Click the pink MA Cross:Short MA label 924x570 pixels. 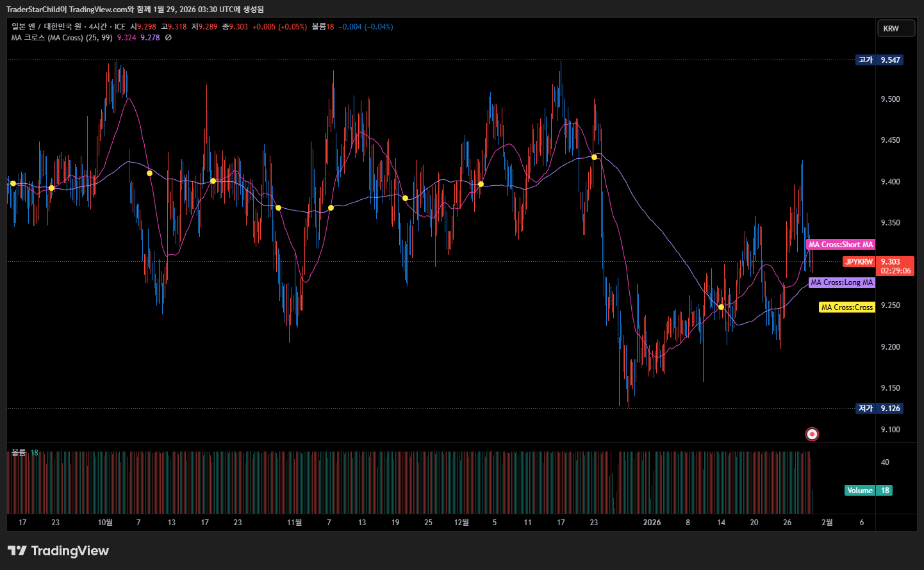[840, 245]
